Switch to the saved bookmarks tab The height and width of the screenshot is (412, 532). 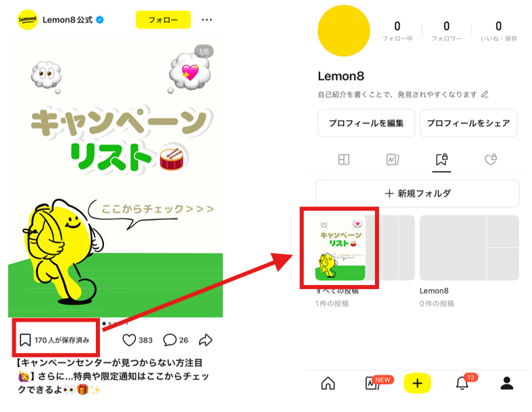tap(442, 160)
